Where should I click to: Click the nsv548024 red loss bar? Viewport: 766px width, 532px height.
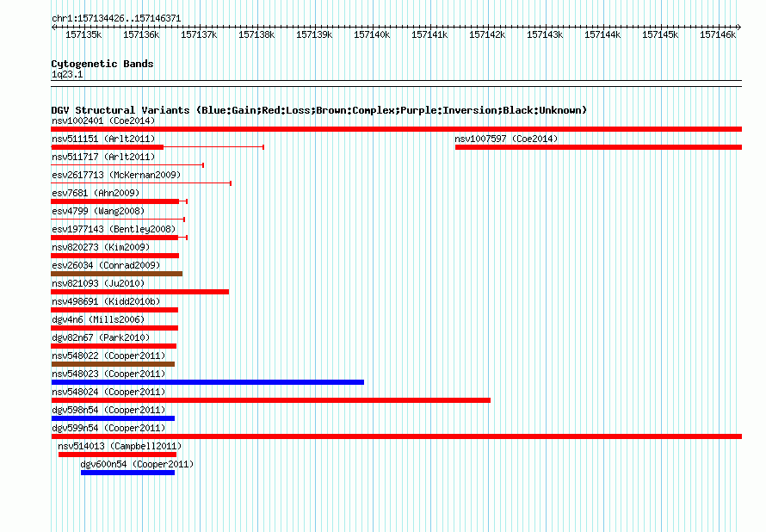click(x=270, y=400)
